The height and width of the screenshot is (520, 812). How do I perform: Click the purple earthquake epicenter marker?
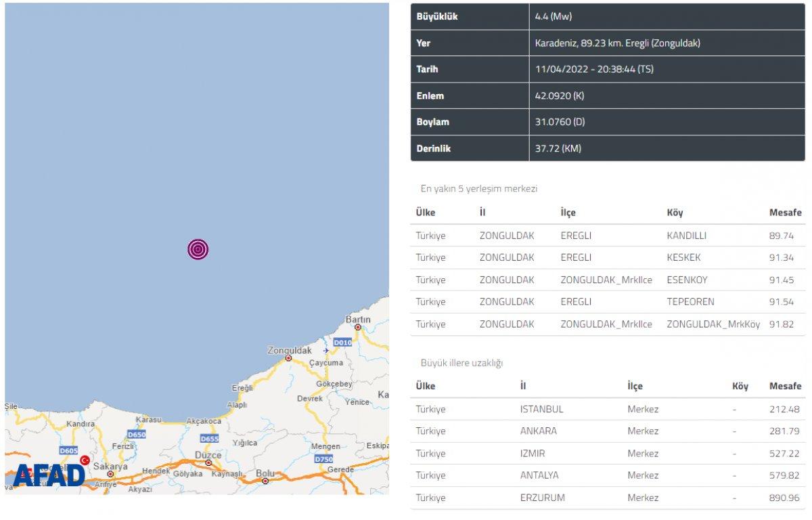198,249
